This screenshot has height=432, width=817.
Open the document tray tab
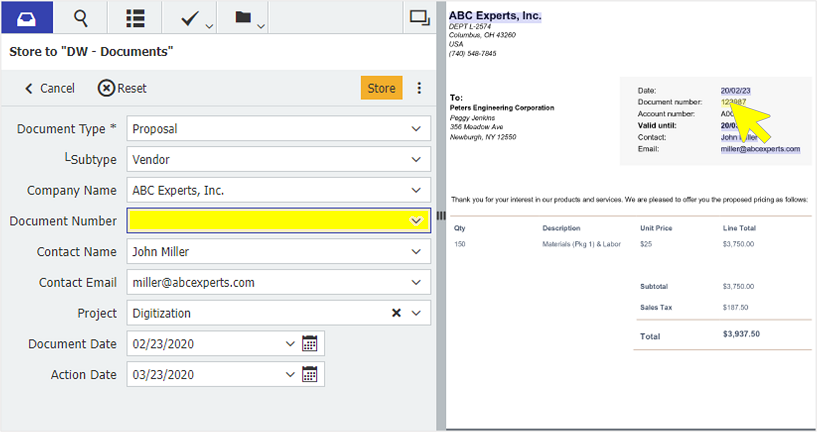pyautogui.click(x=27, y=18)
